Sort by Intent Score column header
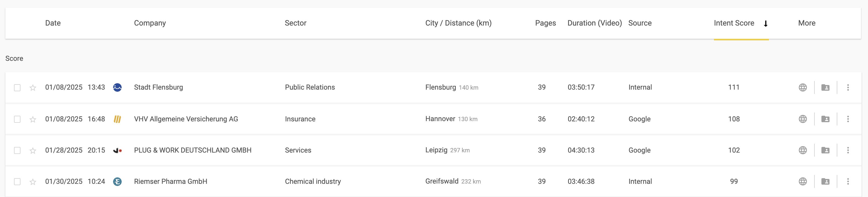 734,23
